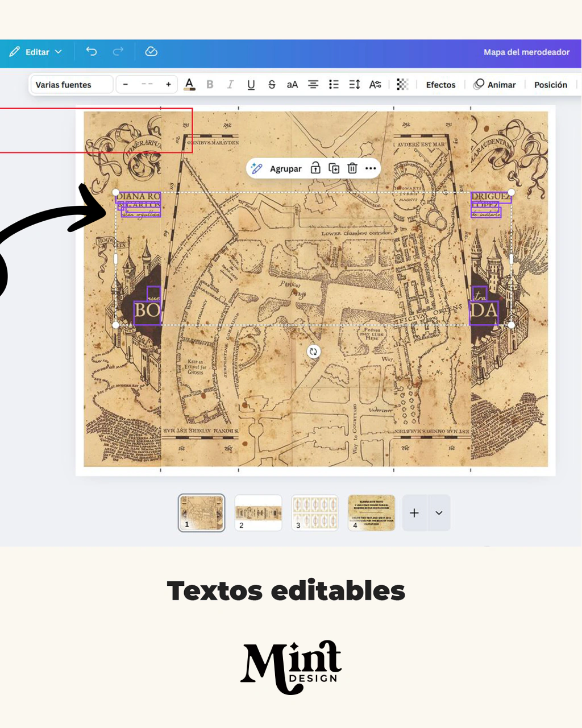Select the Mapa del merodeador title
The width and height of the screenshot is (582, 728).
coord(526,52)
